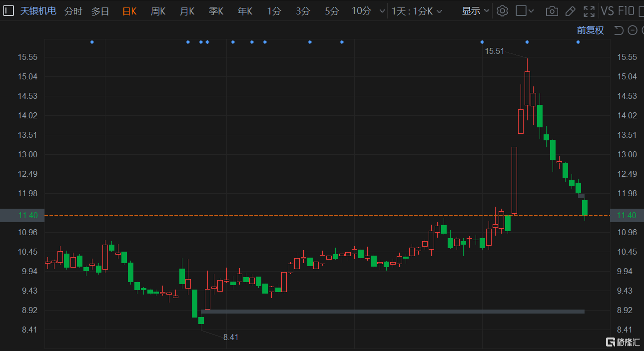Select the 年K yearly candlestick tab
The image size is (644, 351).
(x=245, y=11)
